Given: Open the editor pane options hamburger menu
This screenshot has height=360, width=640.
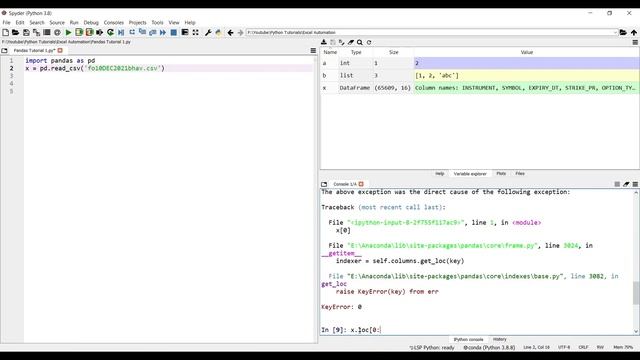Looking at the screenshot, I should [x=313, y=51].
